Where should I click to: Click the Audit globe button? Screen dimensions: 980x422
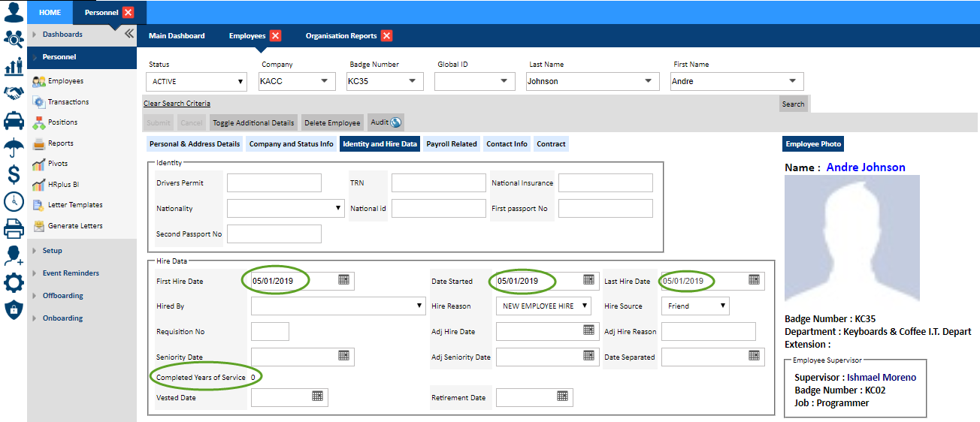pos(386,122)
